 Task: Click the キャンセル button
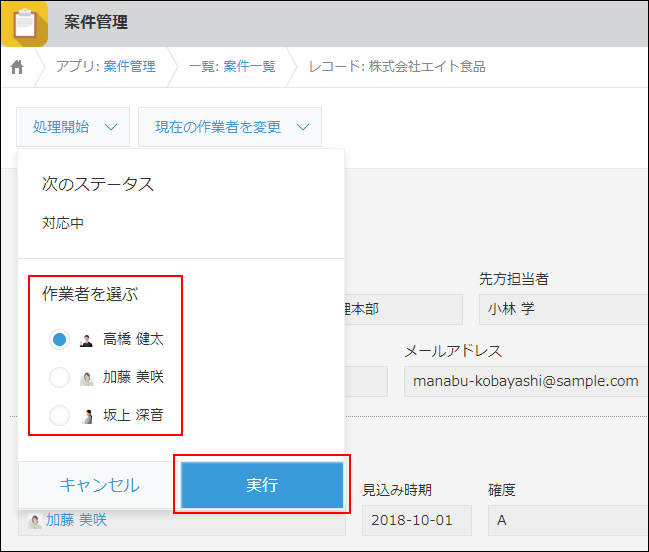(x=99, y=485)
